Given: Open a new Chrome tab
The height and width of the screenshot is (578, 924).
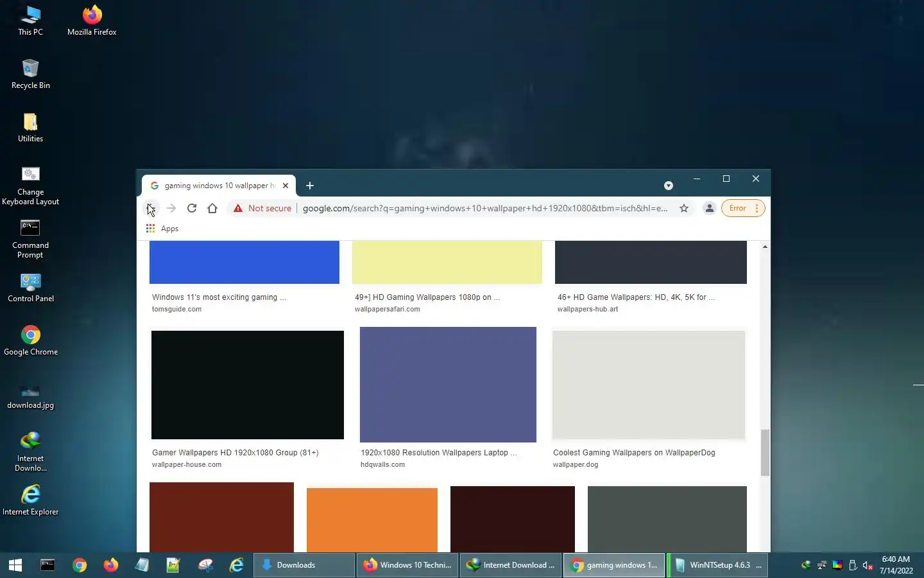Looking at the screenshot, I should 310,186.
